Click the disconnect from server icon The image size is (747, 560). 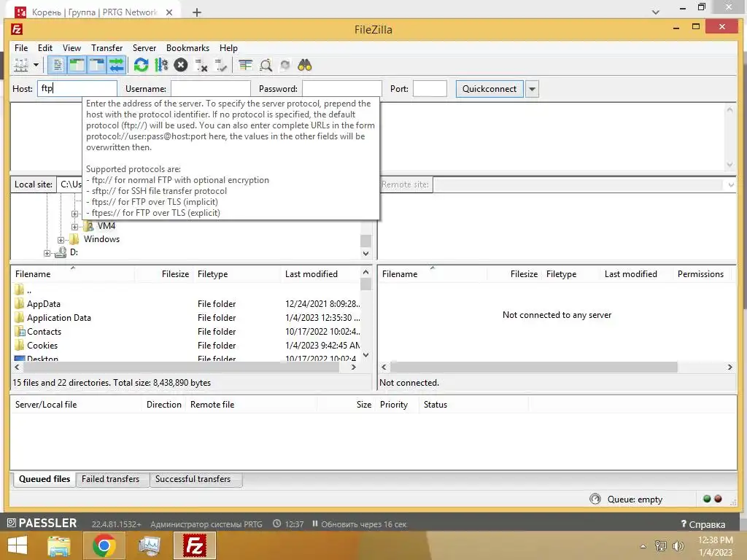tap(201, 65)
